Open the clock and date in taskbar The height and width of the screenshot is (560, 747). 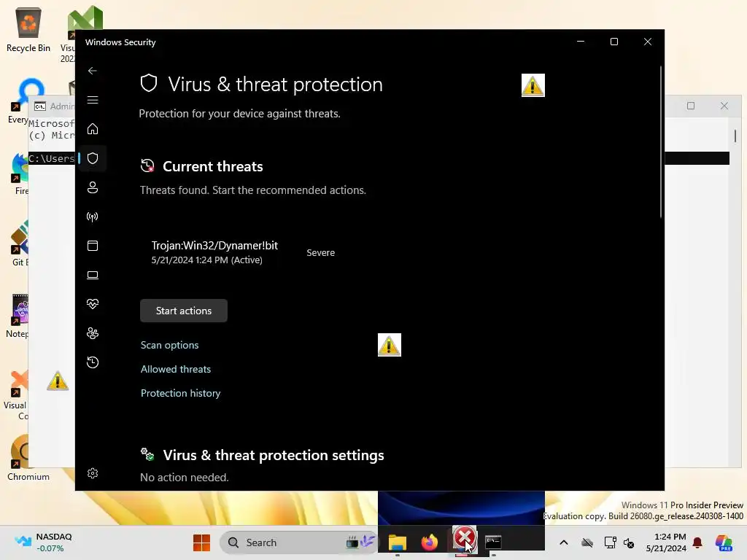666,542
